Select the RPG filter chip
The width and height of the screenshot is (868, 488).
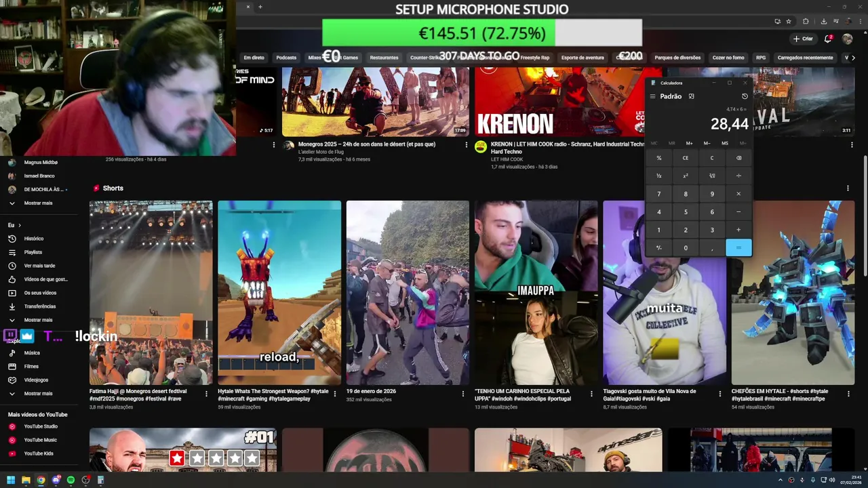coord(761,58)
